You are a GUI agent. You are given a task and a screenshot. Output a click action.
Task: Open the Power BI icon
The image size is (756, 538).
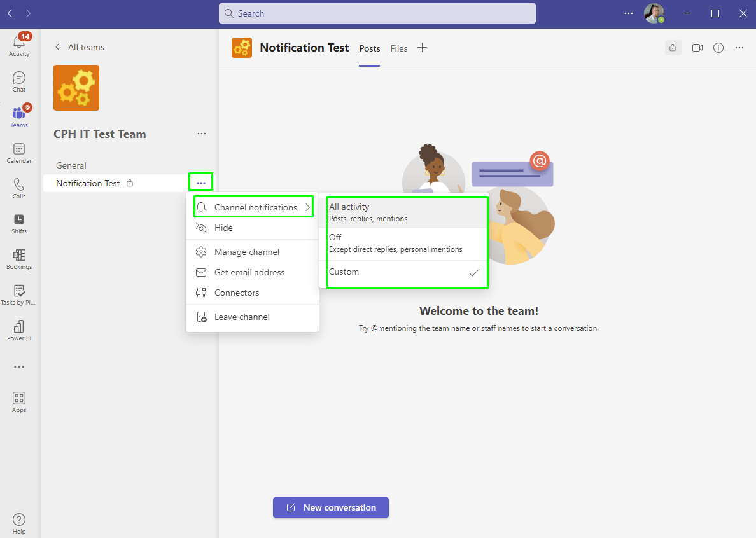click(19, 331)
